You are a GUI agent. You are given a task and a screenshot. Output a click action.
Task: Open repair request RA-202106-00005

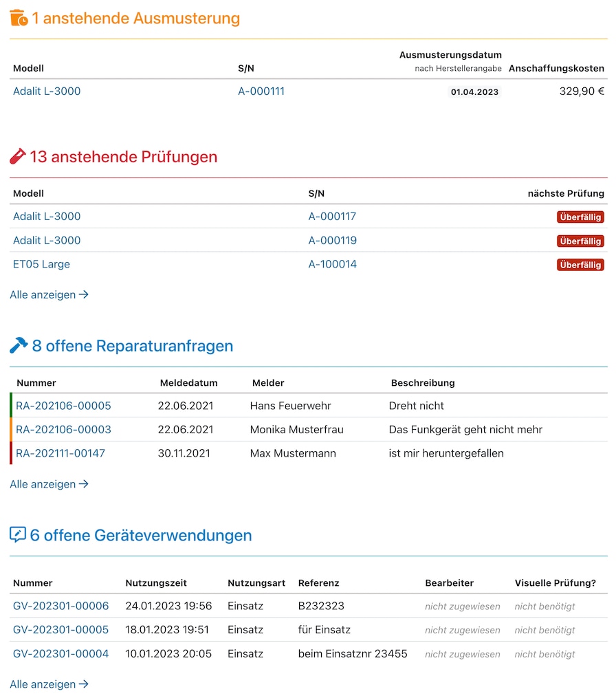(63, 406)
